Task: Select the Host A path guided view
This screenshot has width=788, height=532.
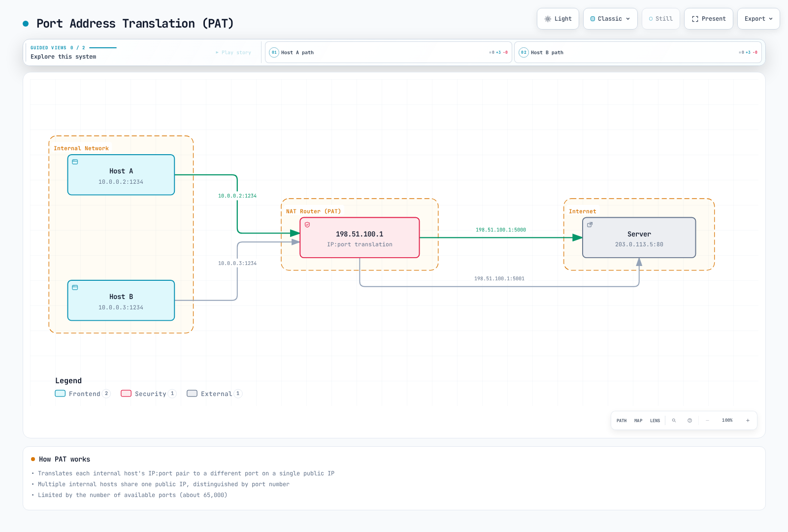Action: pos(389,52)
